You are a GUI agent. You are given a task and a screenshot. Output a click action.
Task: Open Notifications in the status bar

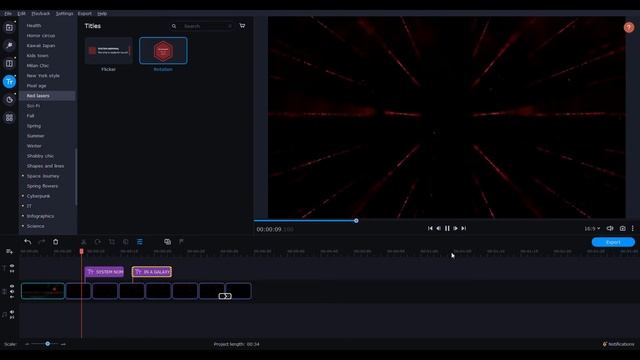click(x=619, y=344)
